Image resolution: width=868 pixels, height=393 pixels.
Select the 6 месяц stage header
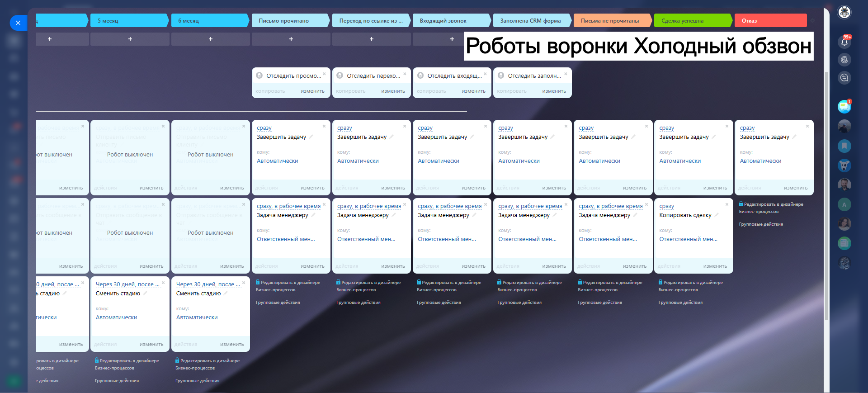210,20
